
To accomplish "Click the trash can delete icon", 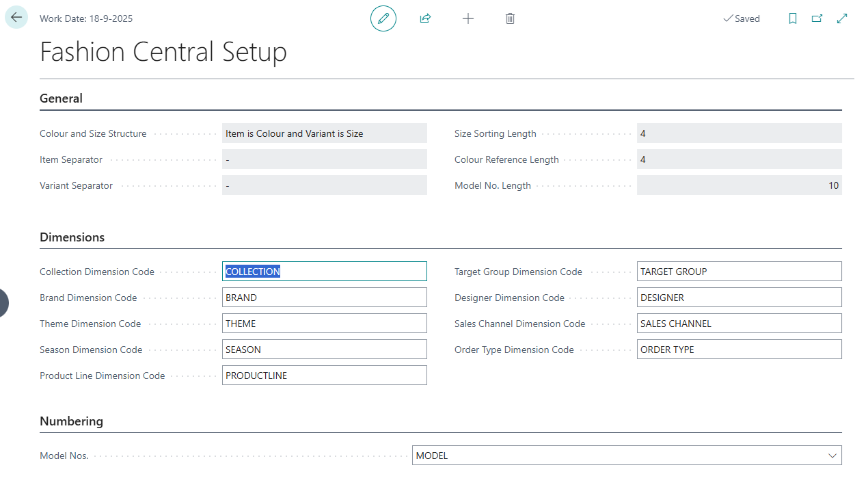I will click(x=510, y=18).
